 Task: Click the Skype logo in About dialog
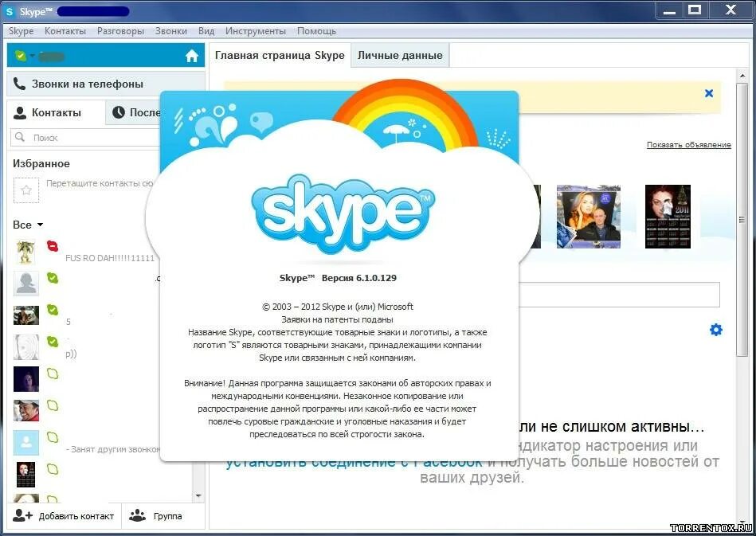343,213
